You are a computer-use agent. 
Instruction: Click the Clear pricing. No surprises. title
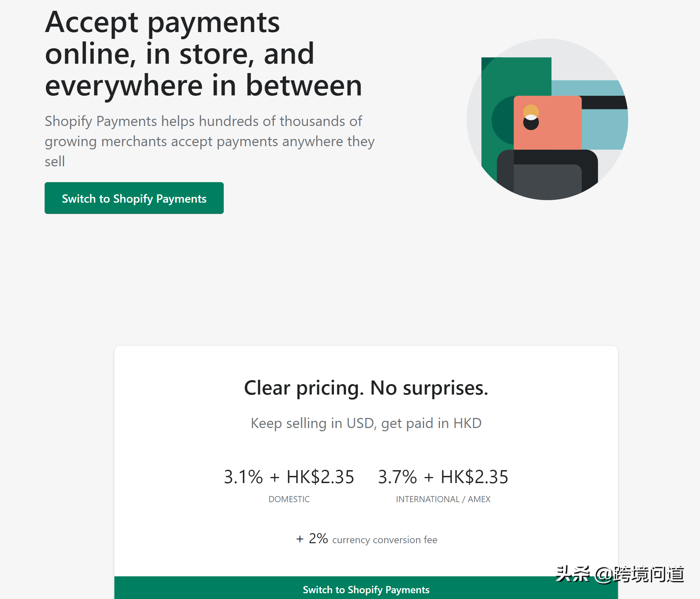click(x=366, y=388)
